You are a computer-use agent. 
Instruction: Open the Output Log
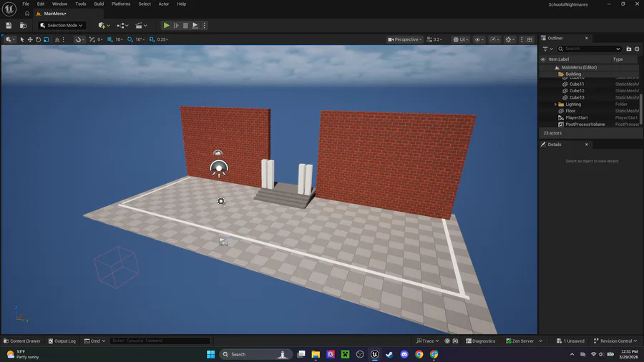click(x=62, y=341)
